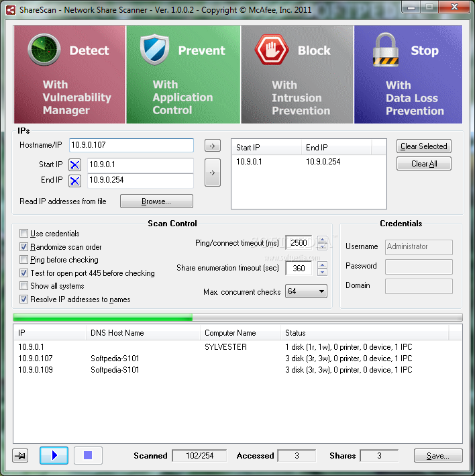Open the Max. concurrent checks dropdown
Image resolution: width=475 pixels, height=476 pixels.
pyautogui.click(x=306, y=291)
